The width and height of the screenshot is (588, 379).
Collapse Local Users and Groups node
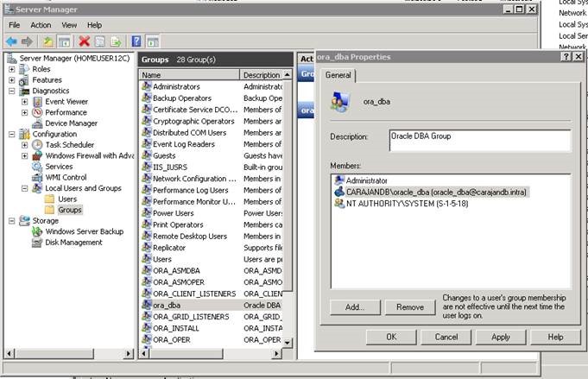point(25,188)
